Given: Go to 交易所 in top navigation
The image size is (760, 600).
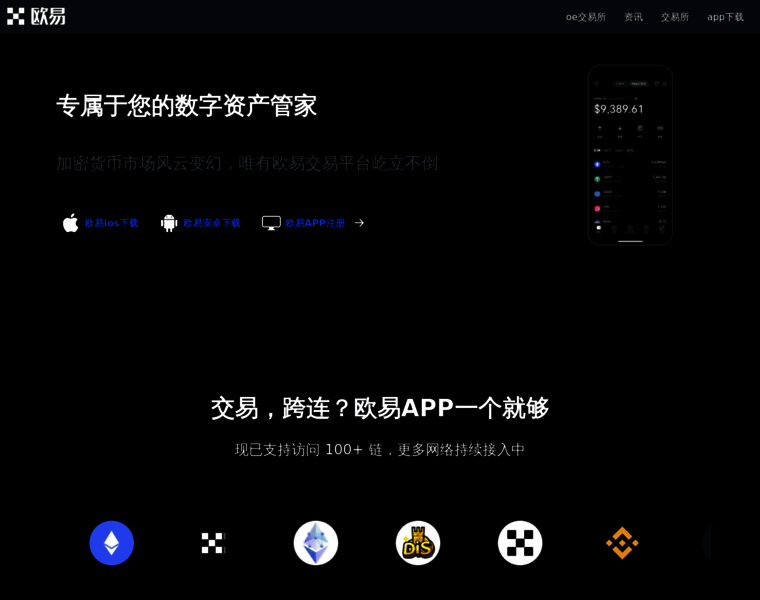Looking at the screenshot, I should coord(675,17).
